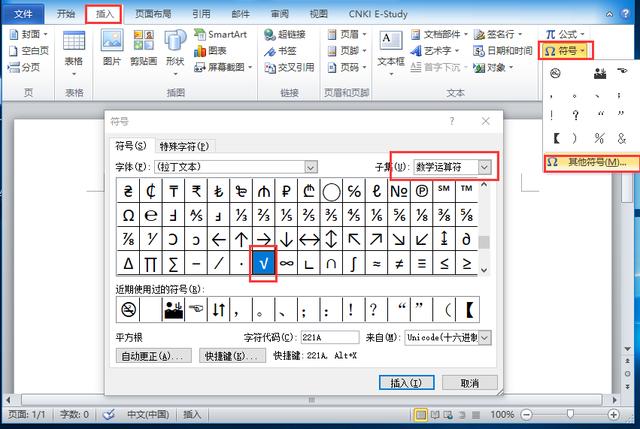
Task: Switch to the 页面布局 ribbon tab
Action: [153, 14]
